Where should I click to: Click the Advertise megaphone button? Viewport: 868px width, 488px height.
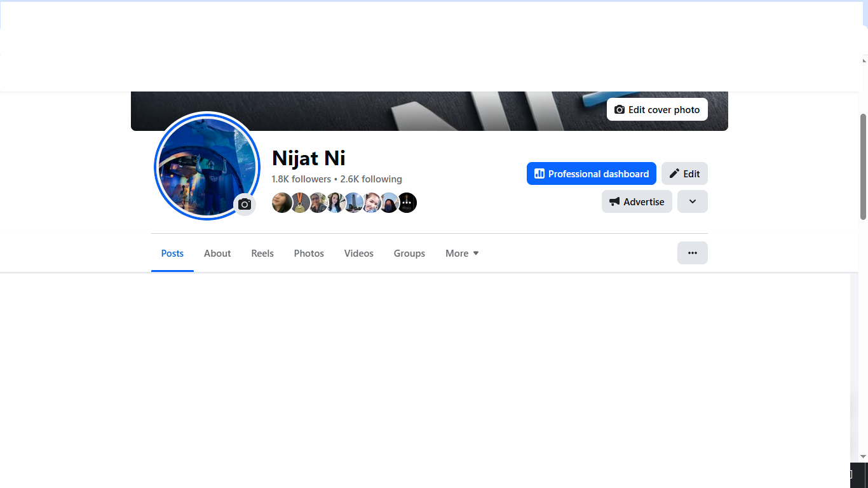click(637, 201)
